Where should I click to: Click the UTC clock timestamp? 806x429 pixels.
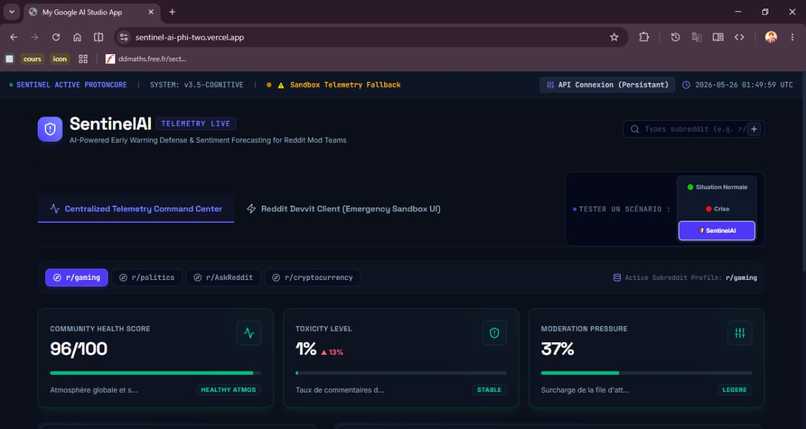point(738,85)
